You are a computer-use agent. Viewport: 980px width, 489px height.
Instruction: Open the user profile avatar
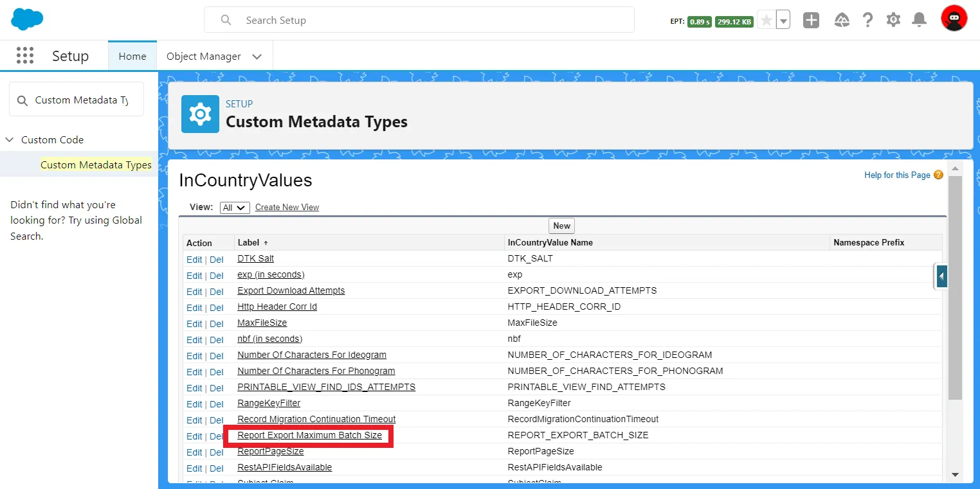point(953,19)
